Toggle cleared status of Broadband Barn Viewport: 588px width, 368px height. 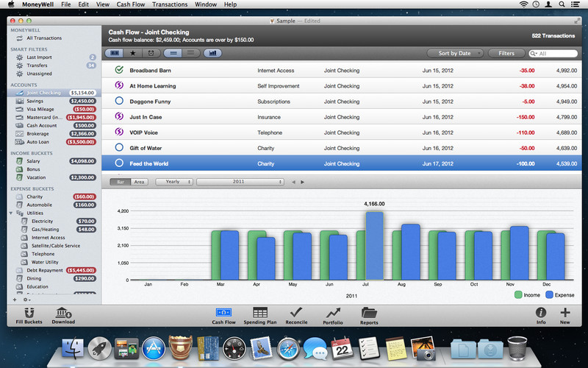(119, 70)
